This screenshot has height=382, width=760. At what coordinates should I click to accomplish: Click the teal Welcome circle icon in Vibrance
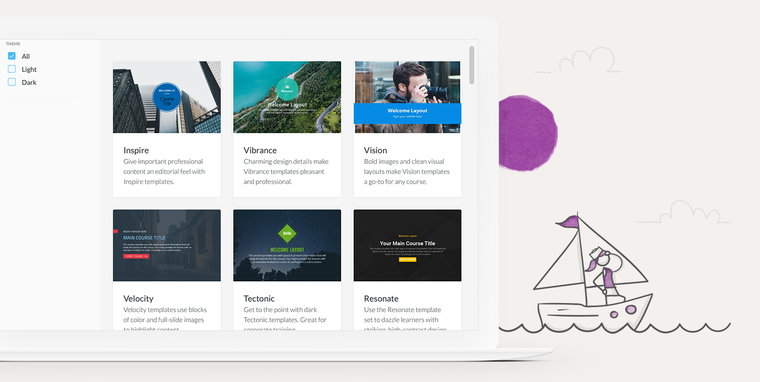tap(287, 89)
